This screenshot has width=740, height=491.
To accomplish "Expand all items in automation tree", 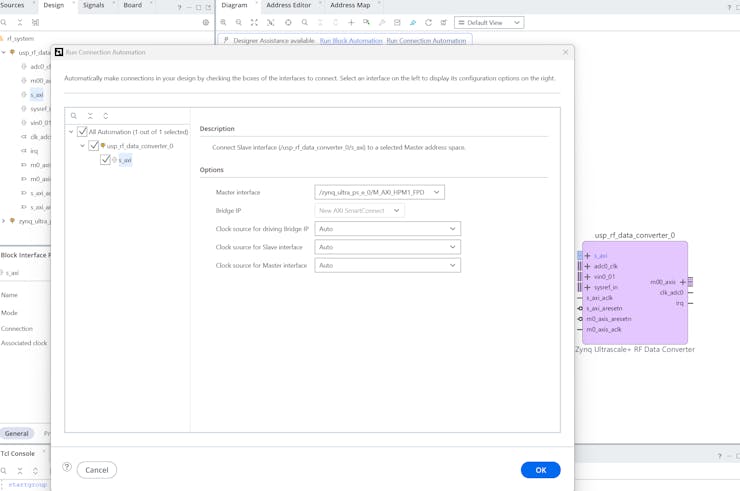I will [x=106, y=116].
